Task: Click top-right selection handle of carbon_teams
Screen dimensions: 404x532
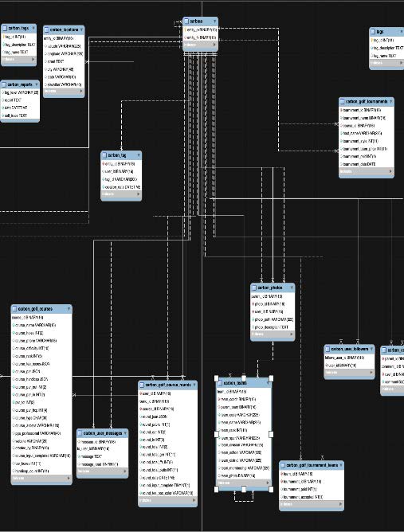Action: 271,378
